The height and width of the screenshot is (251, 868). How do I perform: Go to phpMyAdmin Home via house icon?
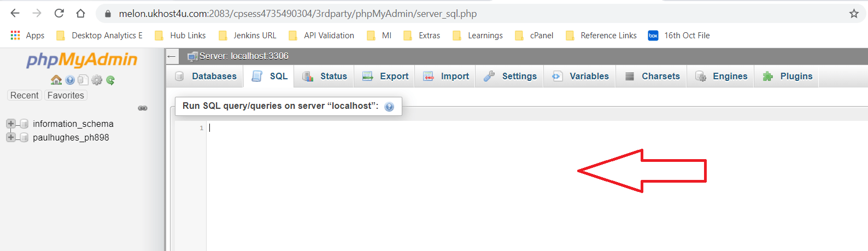(56, 80)
